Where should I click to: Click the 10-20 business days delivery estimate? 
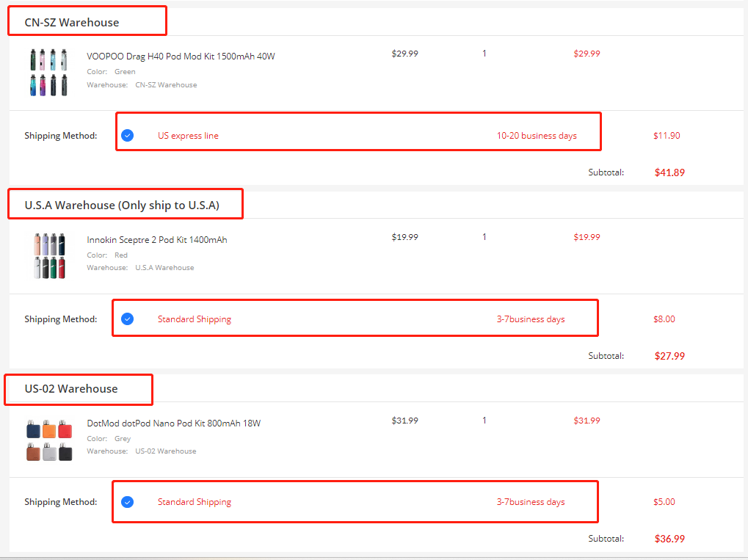(537, 136)
